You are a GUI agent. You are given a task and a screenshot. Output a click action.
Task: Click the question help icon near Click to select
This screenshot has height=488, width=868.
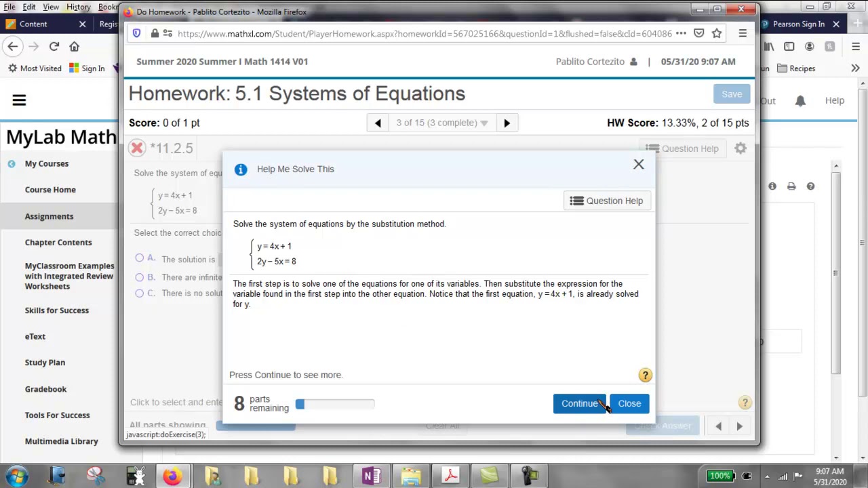[745, 403]
